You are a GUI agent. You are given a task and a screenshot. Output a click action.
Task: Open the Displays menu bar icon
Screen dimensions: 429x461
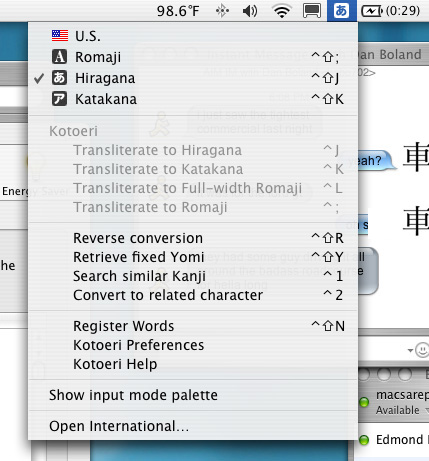point(312,11)
